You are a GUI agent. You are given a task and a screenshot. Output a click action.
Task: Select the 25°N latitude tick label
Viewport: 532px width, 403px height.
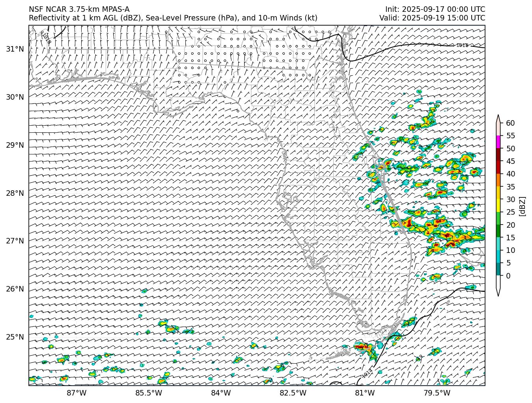click(x=15, y=337)
